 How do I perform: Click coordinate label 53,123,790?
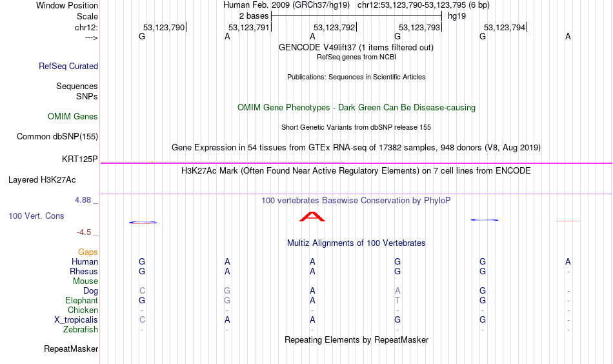click(164, 27)
